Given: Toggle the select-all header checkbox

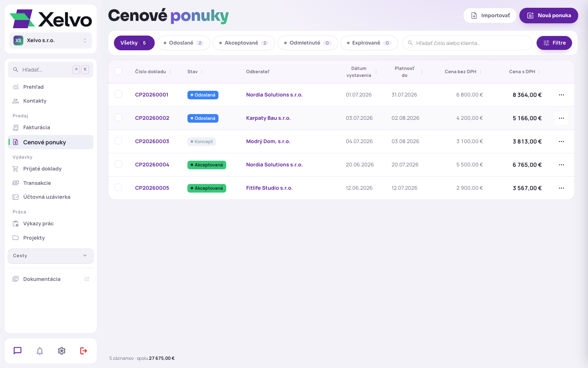Looking at the screenshot, I should (118, 71).
